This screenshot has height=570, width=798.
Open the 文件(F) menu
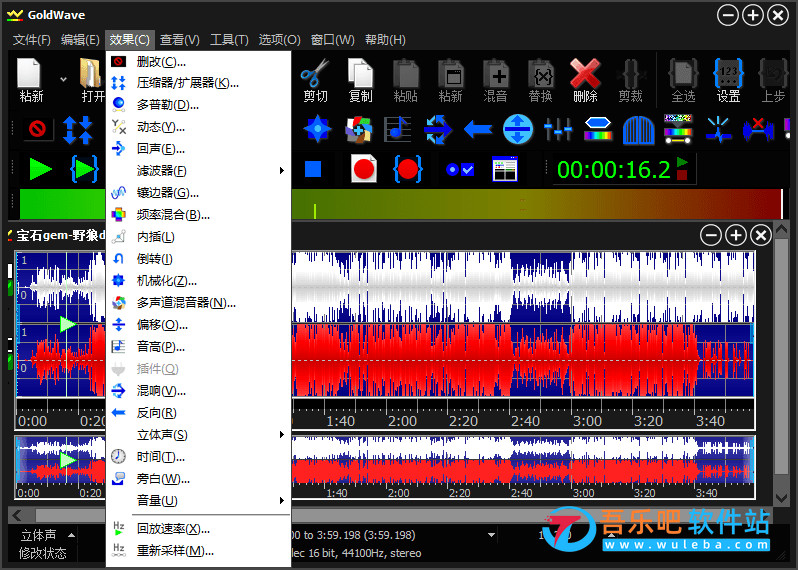(32, 40)
